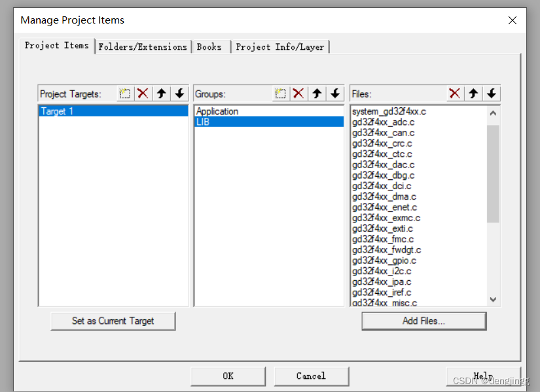Move file up using Files up arrow
The height and width of the screenshot is (392, 540).
point(473,94)
